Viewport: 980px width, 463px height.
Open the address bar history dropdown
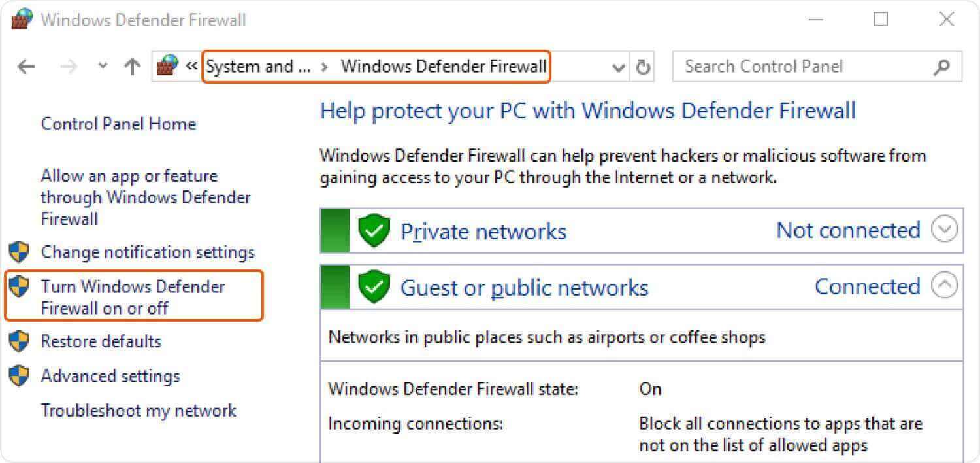618,67
